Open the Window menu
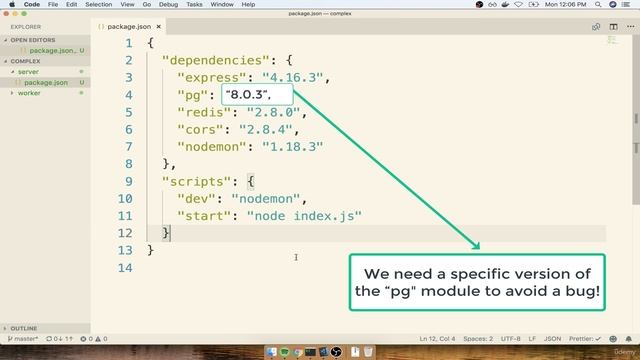This screenshot has width=640, height=360. click(222, 4)
